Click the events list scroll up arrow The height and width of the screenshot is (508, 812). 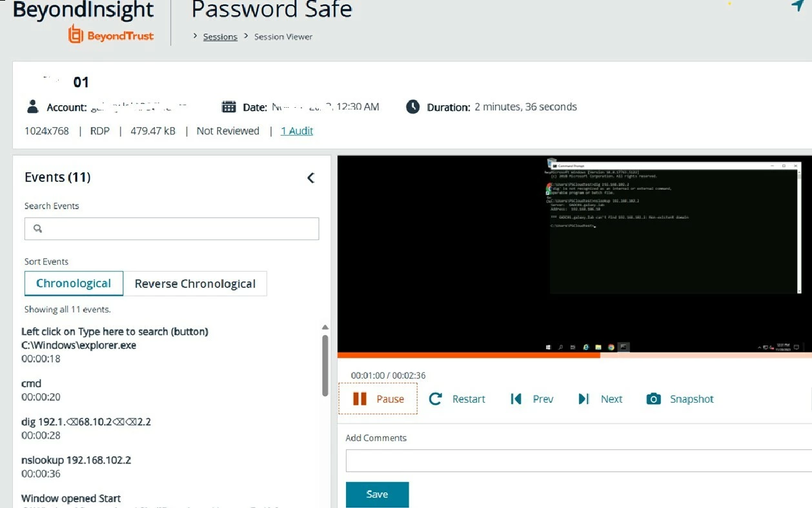[x=325, y=327]
